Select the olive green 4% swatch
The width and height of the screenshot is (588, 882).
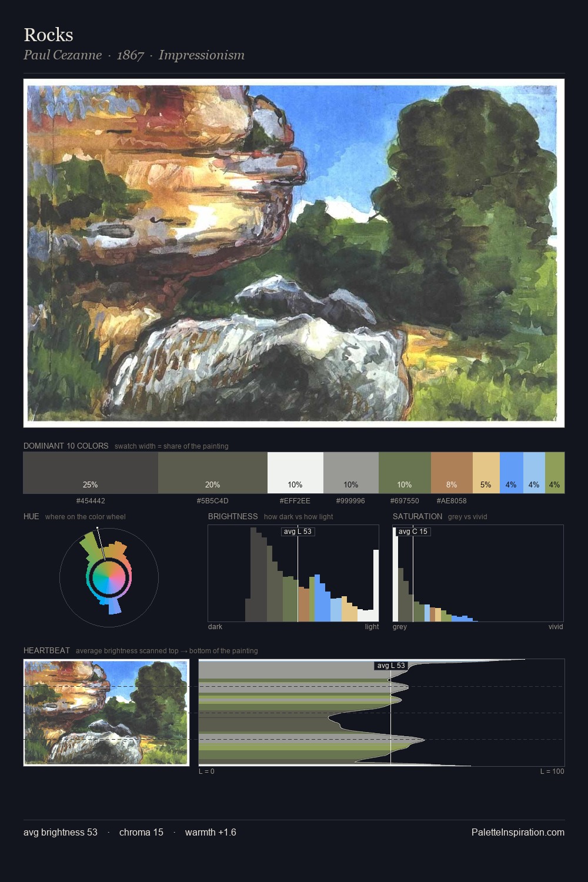point(554,473)
